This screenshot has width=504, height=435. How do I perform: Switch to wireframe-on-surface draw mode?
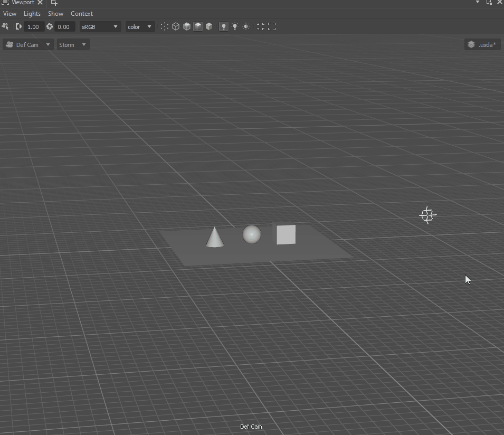pos(187,26)
